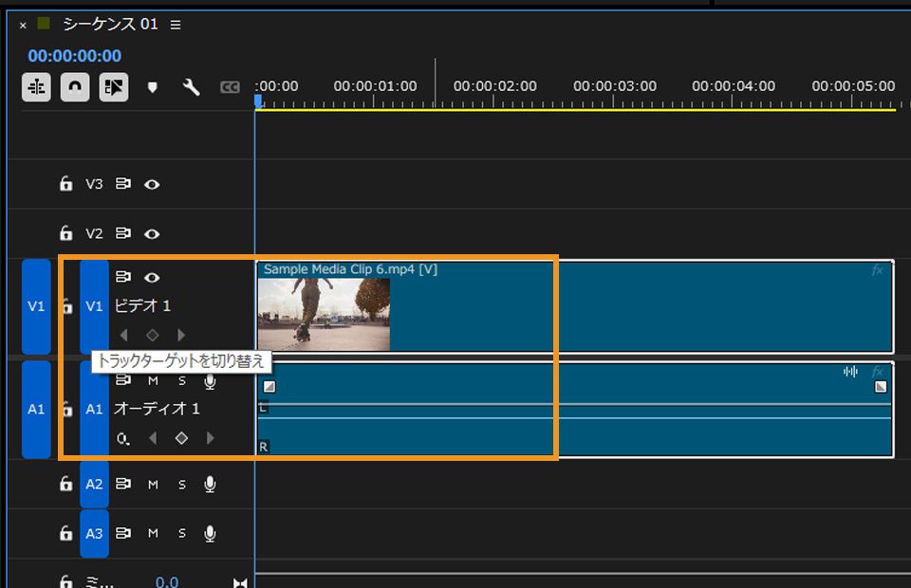Click the 00:00:00:00 playhead timecode field

(x=75, y=56)
